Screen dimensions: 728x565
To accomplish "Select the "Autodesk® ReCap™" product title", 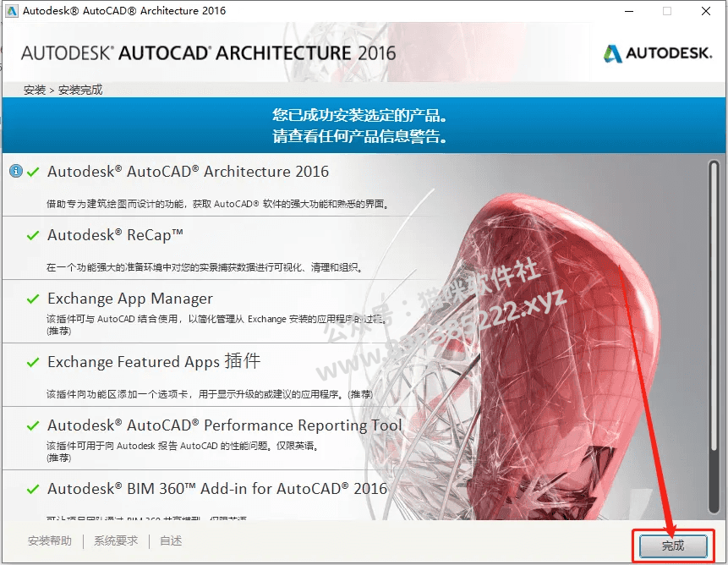I will coord(115,235).
